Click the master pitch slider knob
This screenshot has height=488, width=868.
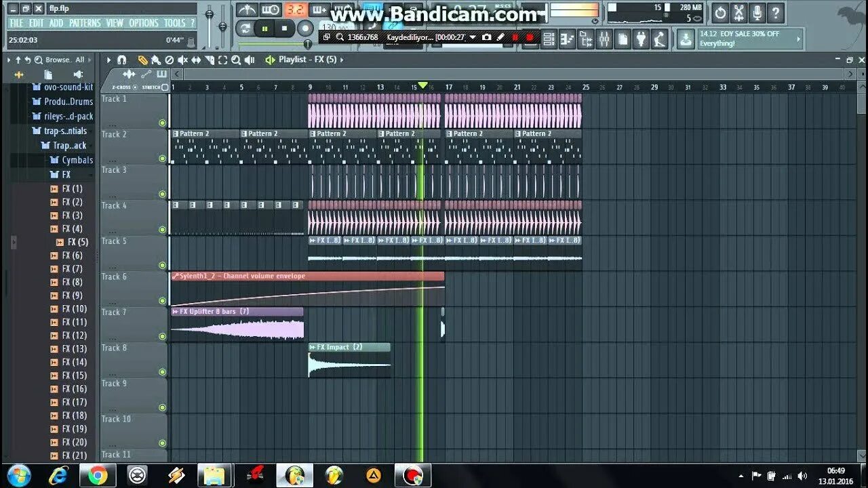pos(222,26)
